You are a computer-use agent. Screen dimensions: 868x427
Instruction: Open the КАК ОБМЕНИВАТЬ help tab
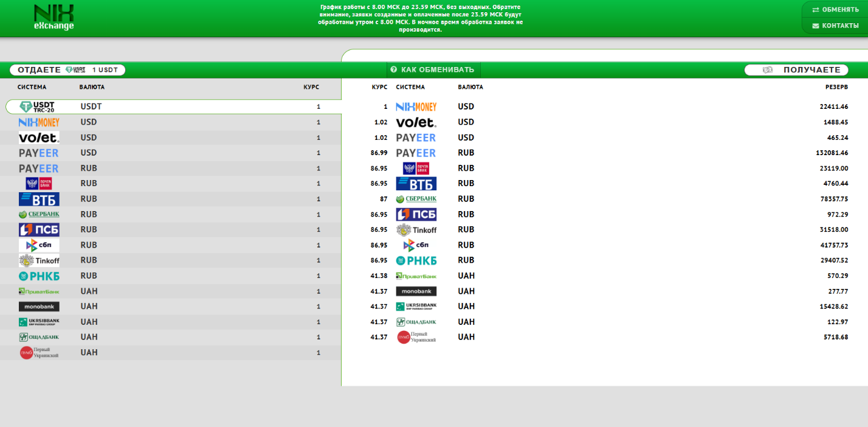(x=432, y=70)
